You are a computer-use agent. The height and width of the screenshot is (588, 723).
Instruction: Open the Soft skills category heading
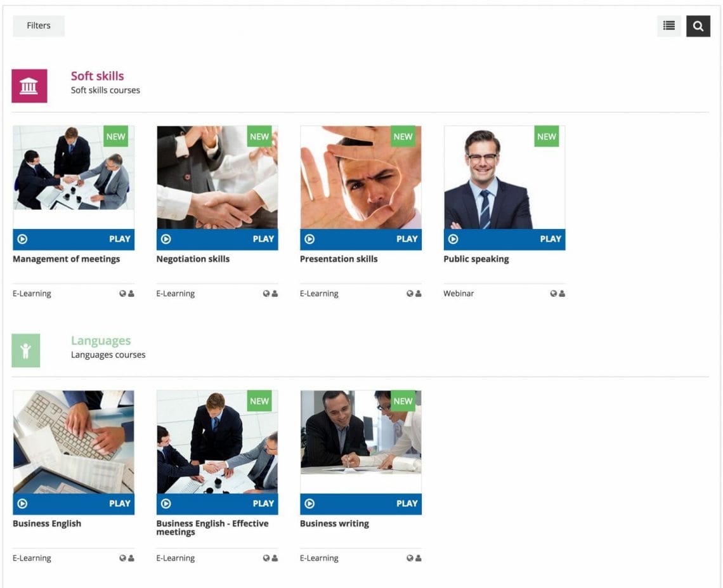tap(97, 75)
